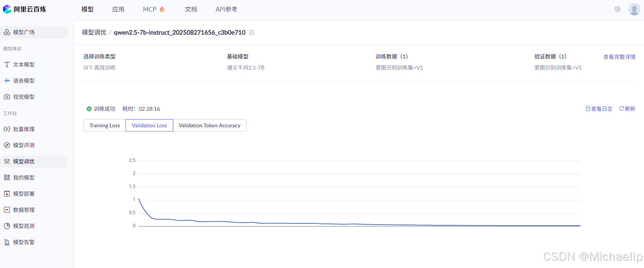Click the 数据管理 chart icon
The width and height of the screenshot is (644, 268).
click(x=7, y=210)
